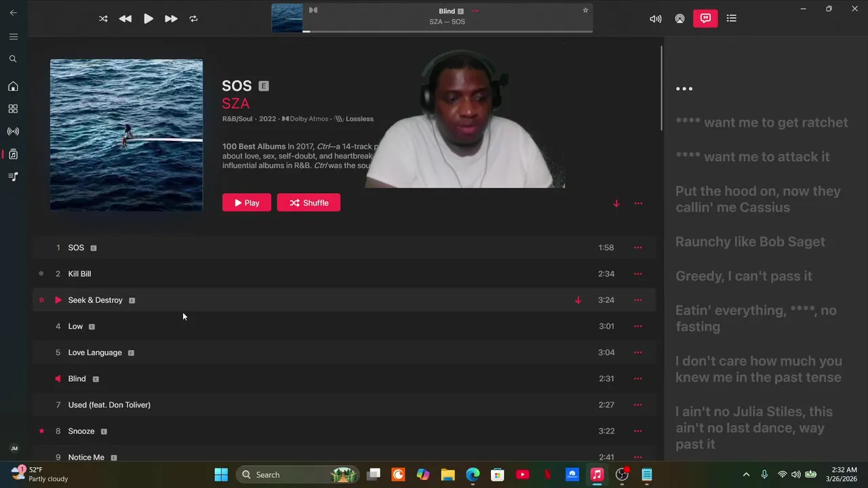Skip to next track
This screenshot has width=868, height=488.
(171, 19)
